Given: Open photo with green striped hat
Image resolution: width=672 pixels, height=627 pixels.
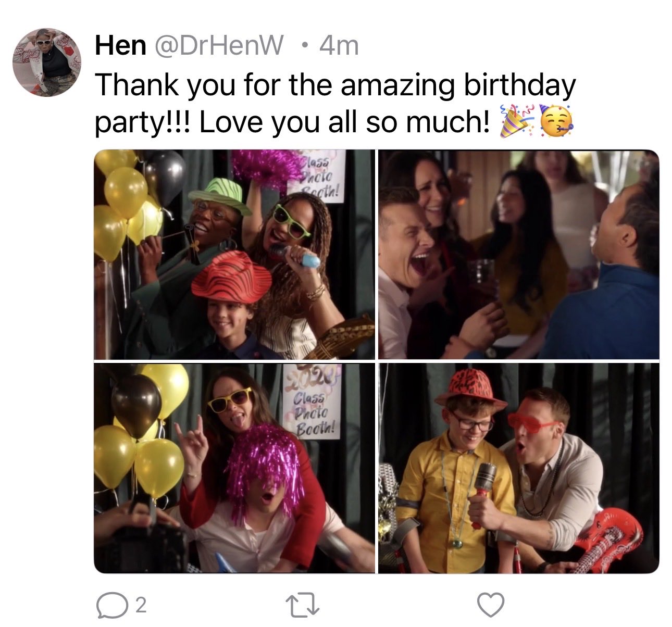Looking at the screenshot, I should (234, 255).
